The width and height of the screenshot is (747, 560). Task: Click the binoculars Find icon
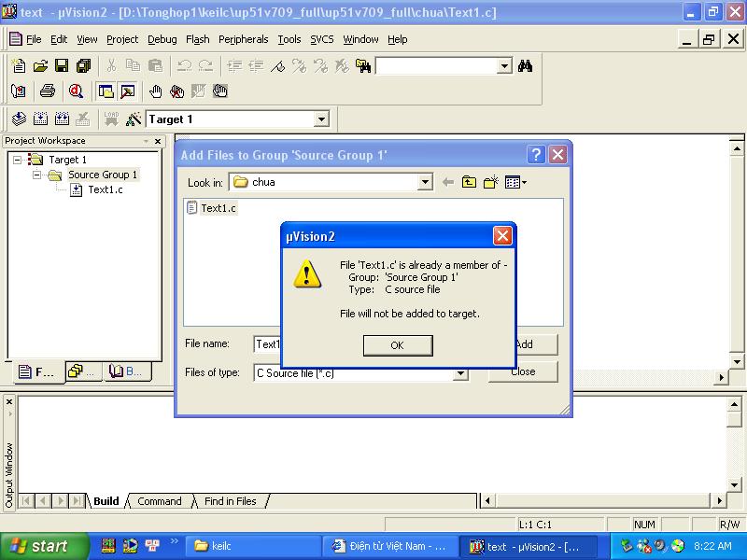tap(525, 65)
